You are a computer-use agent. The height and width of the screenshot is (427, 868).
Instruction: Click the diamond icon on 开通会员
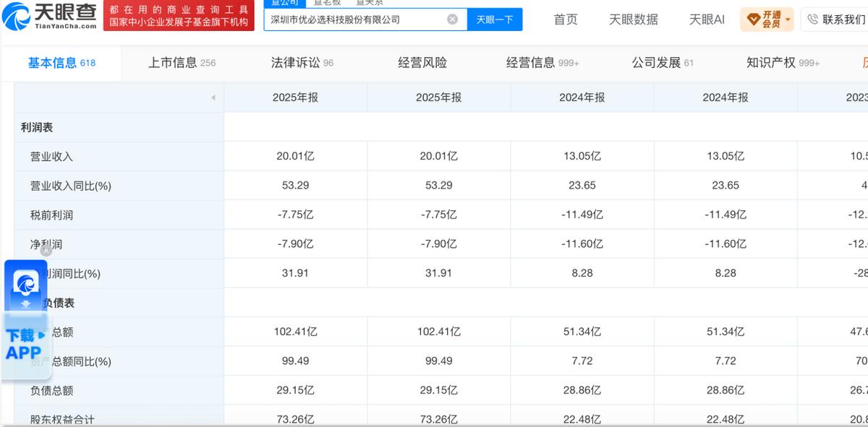pyautogui.click(x=753, y=18)
